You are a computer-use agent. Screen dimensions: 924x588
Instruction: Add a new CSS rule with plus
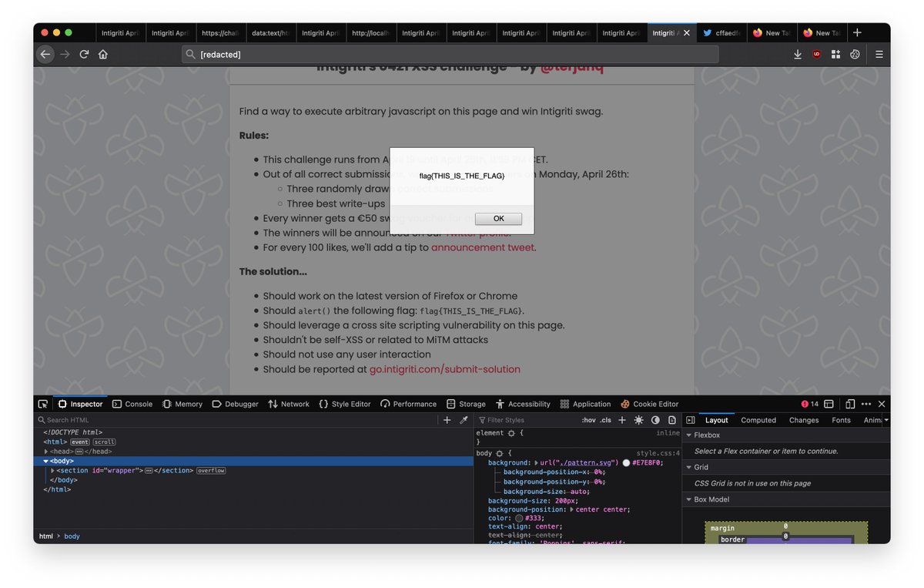(x=622, y=420)
